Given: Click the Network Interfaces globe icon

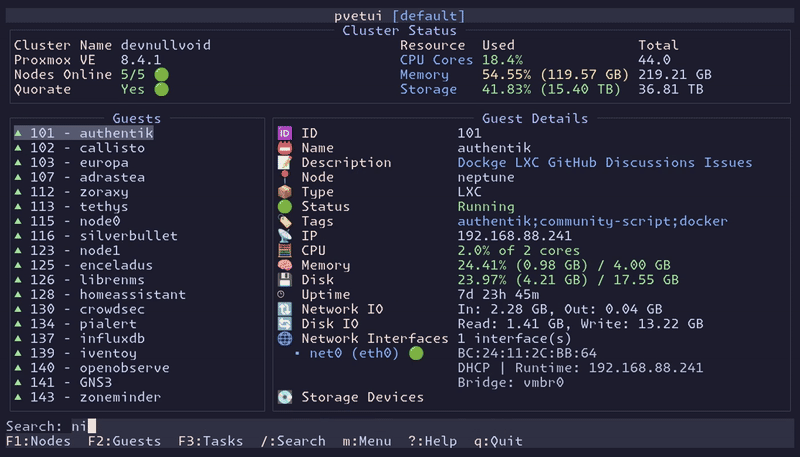Looking at the screenshot, I should point(285,339).
